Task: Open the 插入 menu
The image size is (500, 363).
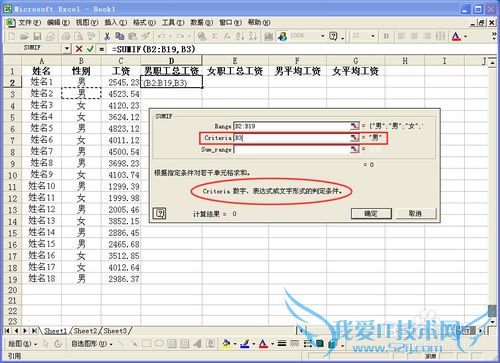Action: tap(115, 23)
